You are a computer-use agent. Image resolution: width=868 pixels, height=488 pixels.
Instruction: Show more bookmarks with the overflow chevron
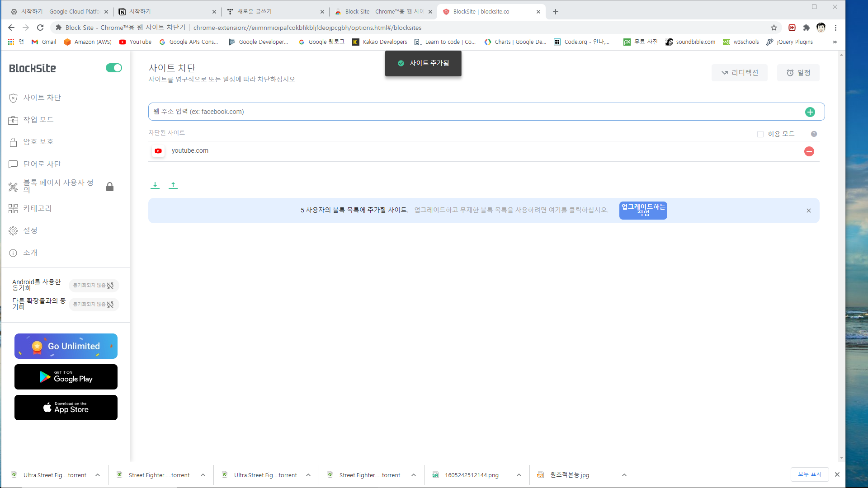[x=835, y=42]
